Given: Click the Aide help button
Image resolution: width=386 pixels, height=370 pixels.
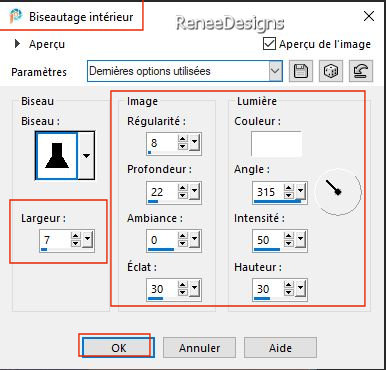Looking at the screenshot, I should coord(280,348).
